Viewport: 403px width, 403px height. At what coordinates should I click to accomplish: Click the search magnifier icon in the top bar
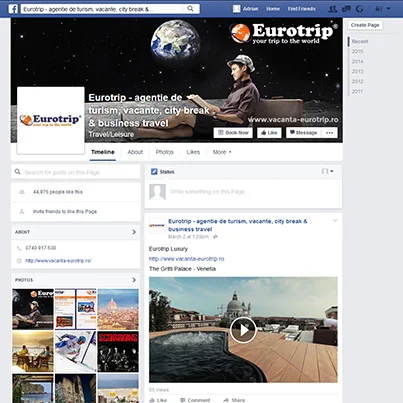[190, 9]
